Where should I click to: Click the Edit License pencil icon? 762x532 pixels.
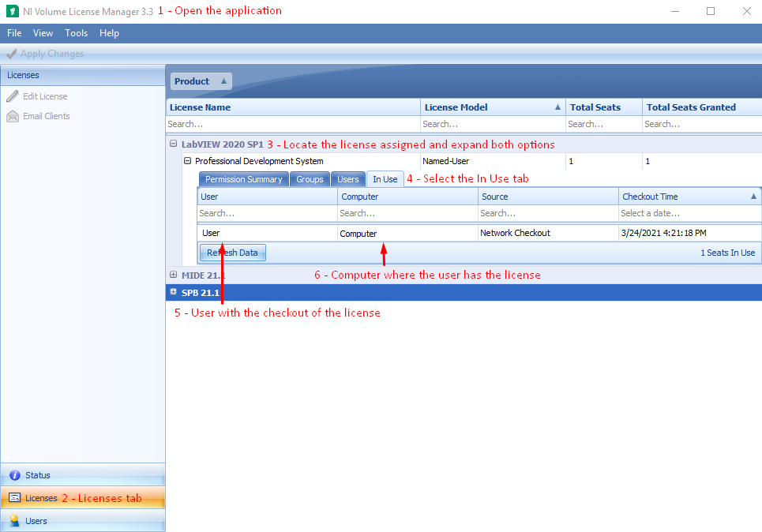point(13,96)
